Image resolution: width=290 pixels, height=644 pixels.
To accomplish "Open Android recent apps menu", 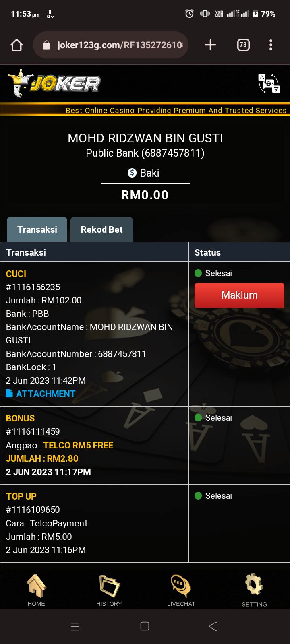I will 75,626.
